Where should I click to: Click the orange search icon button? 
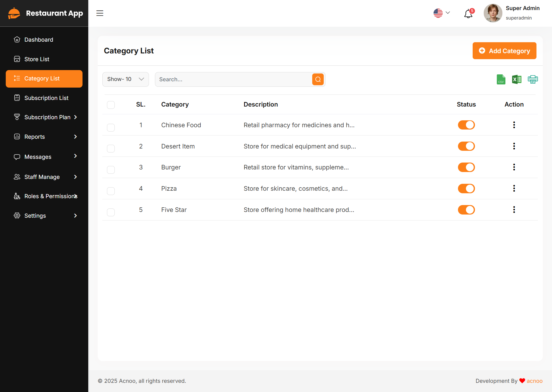pos(318,79)
